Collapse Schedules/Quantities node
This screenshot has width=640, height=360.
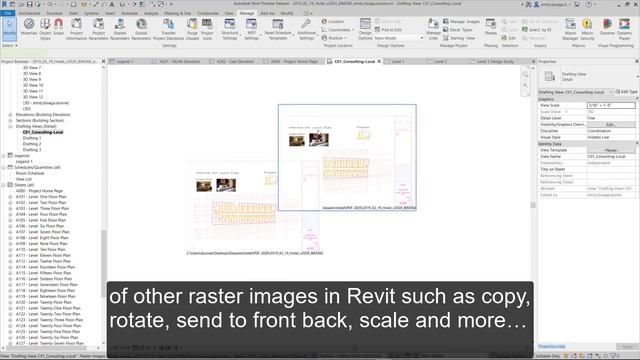(4, 167)
